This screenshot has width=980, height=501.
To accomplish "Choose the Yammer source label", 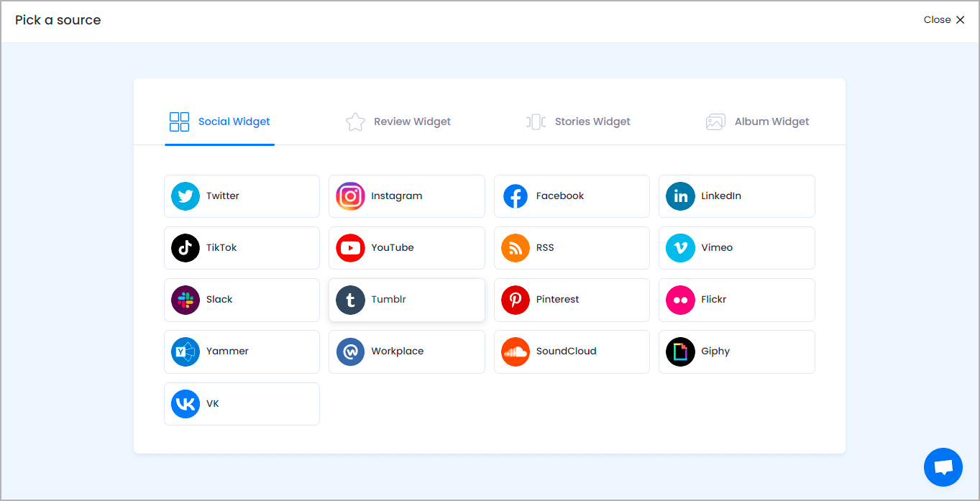I will click(227, 351).
